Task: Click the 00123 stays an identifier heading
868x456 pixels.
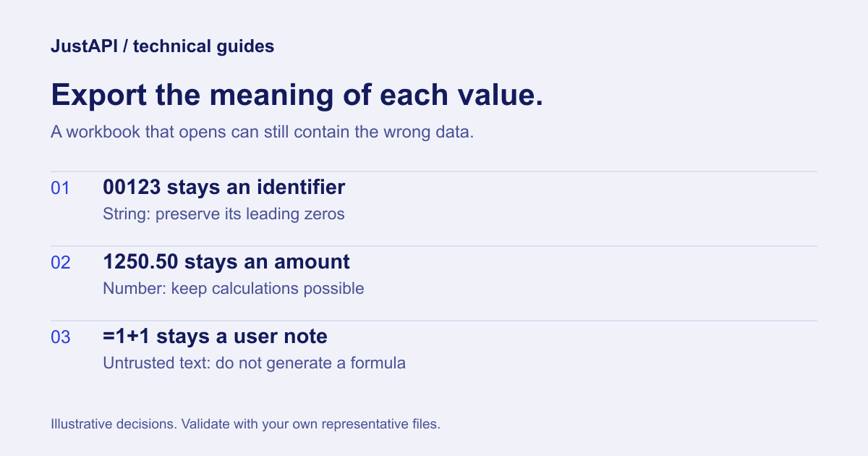Action: click(224, 187)
